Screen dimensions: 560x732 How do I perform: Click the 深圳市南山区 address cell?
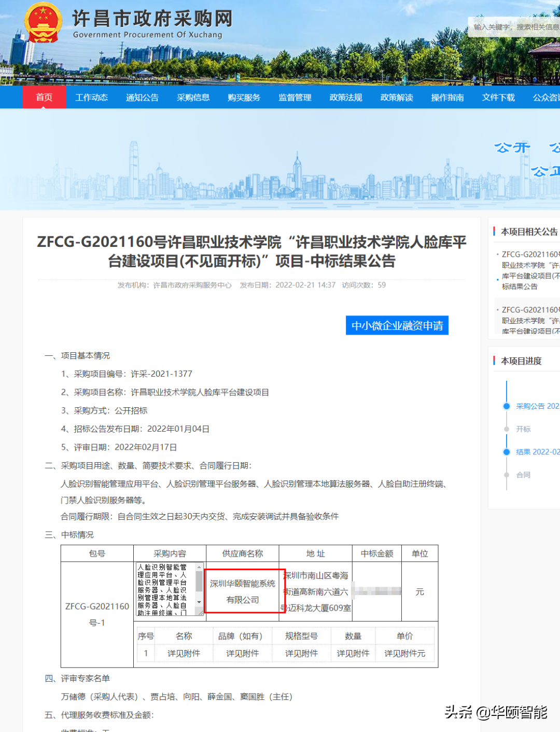coord(316,591)
